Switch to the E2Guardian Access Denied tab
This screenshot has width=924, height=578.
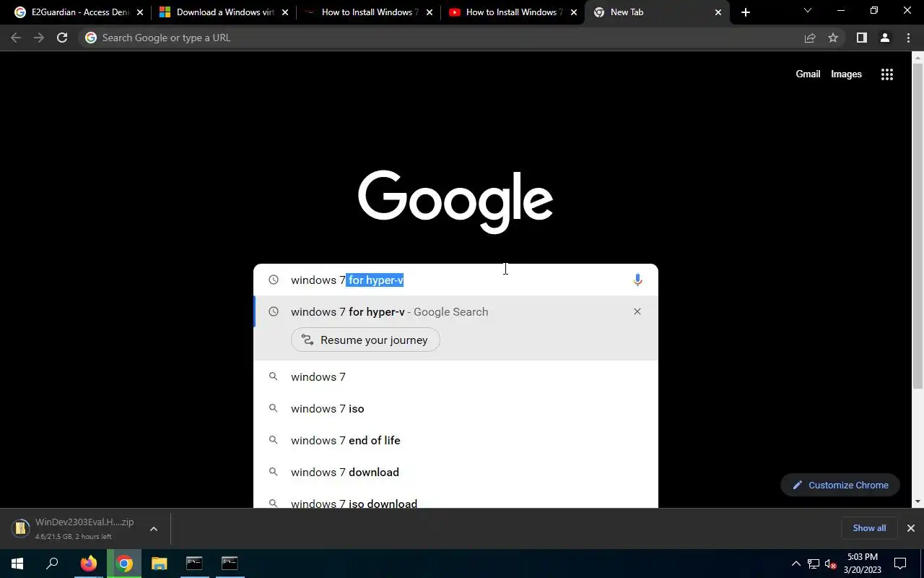(x=79, y=12)
